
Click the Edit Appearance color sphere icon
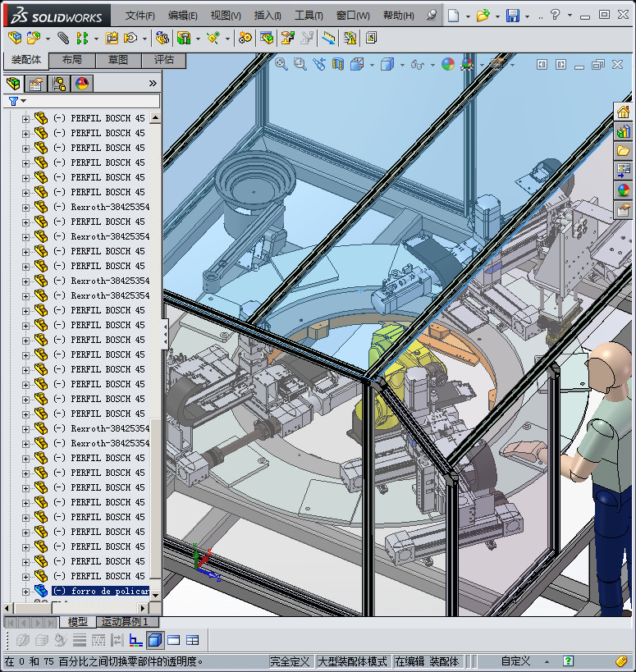point(447,63)
